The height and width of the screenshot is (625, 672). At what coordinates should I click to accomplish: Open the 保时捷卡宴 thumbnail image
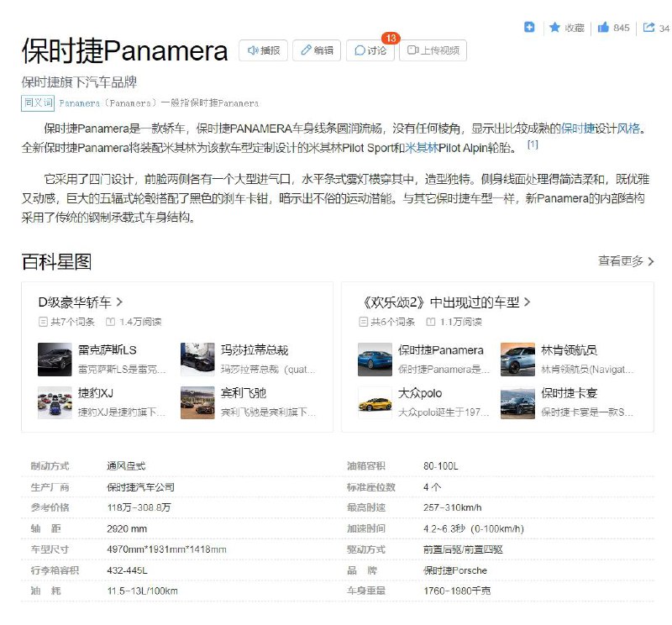517,402
